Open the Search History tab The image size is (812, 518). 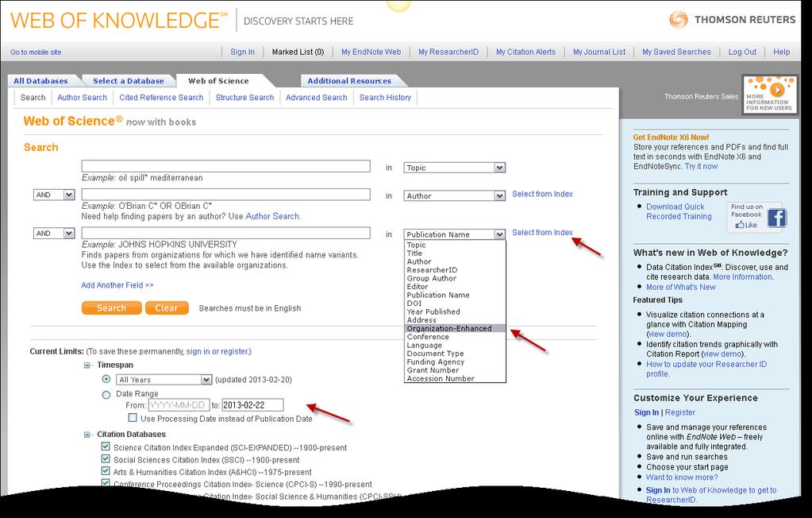tap(385, 98)
